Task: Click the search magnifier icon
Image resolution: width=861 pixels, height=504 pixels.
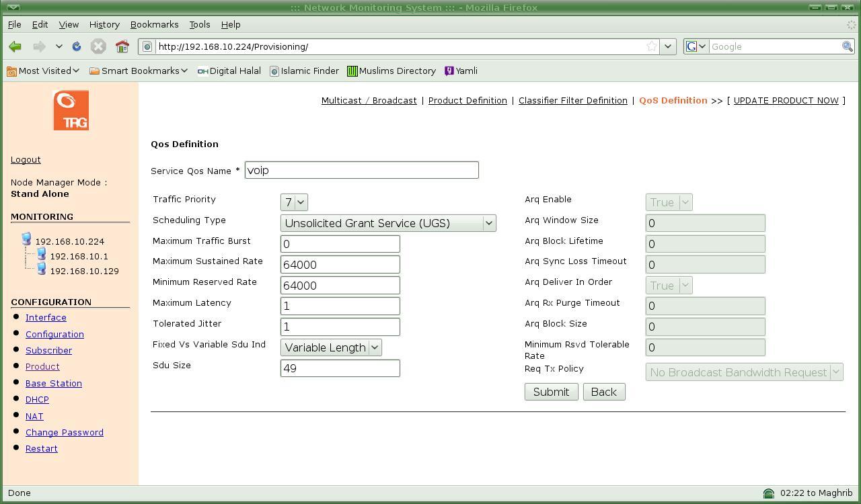Action: point(848,46)
